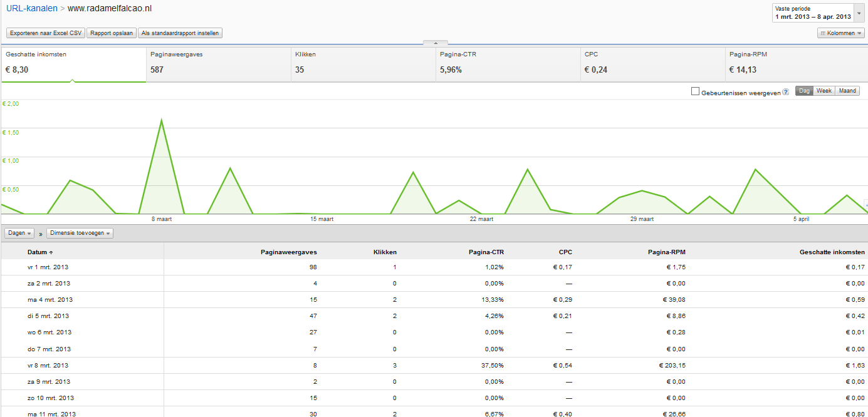
Task: Click the 15 maart axis label
Action: 322,219
